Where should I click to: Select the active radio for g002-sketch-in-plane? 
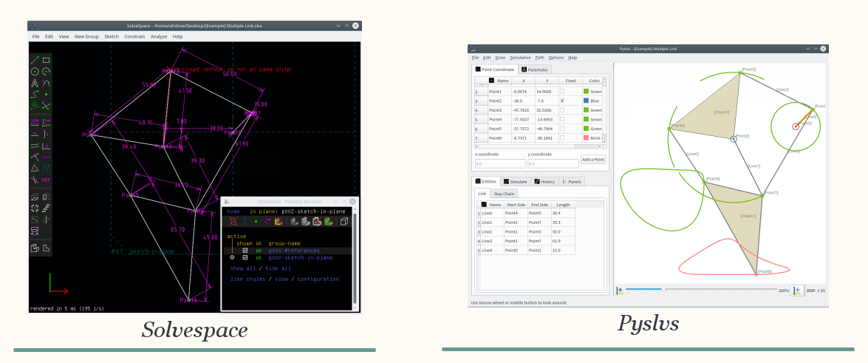[232, 258]
